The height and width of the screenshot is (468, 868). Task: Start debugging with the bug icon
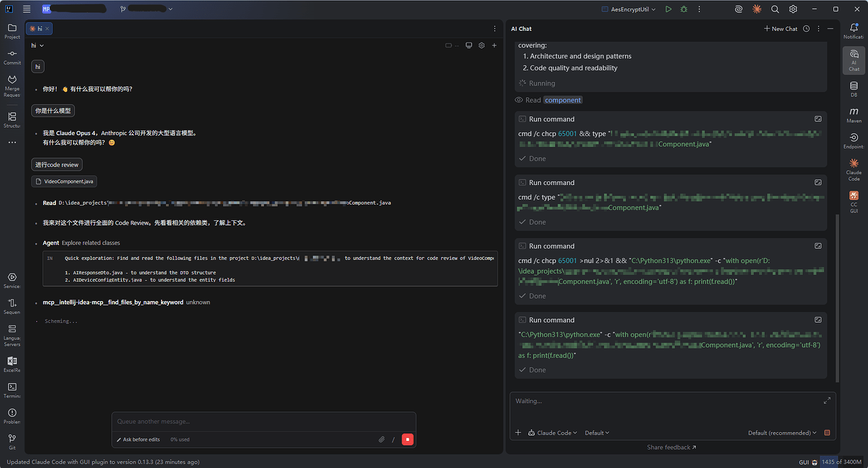pos(684,9)
